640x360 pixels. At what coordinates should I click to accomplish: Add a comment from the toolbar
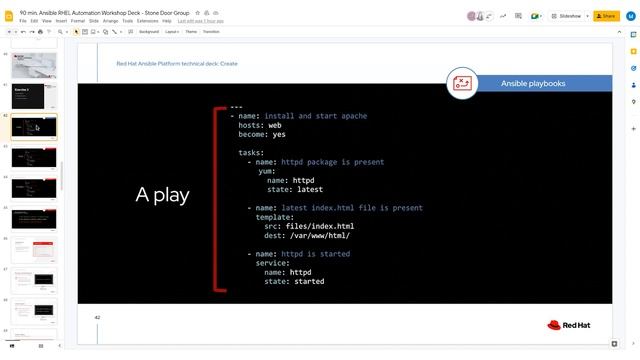pyautogui.click(x=131, y=31)
